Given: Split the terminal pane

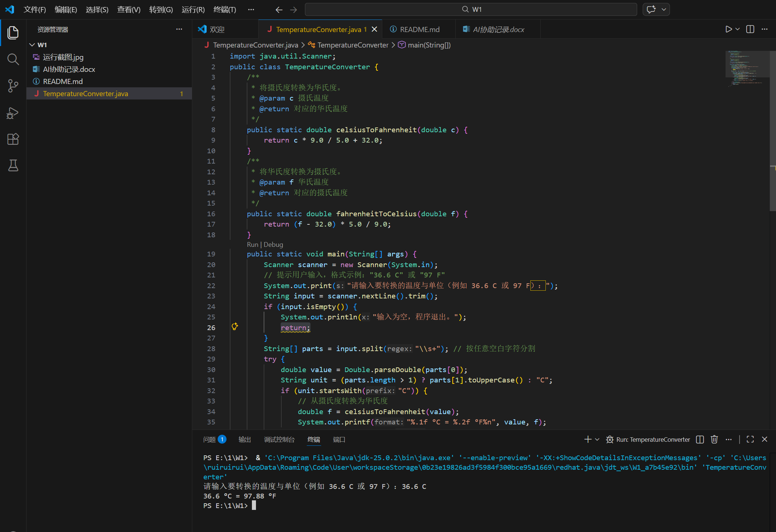Looking at the screenshot, I should [700, 439].
